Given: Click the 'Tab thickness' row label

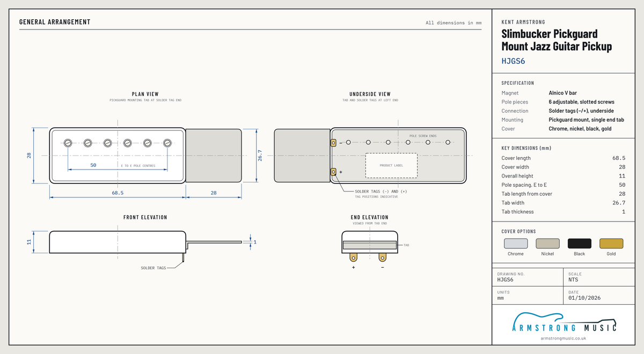Looking at the screenshot, I should click(517, 212).
